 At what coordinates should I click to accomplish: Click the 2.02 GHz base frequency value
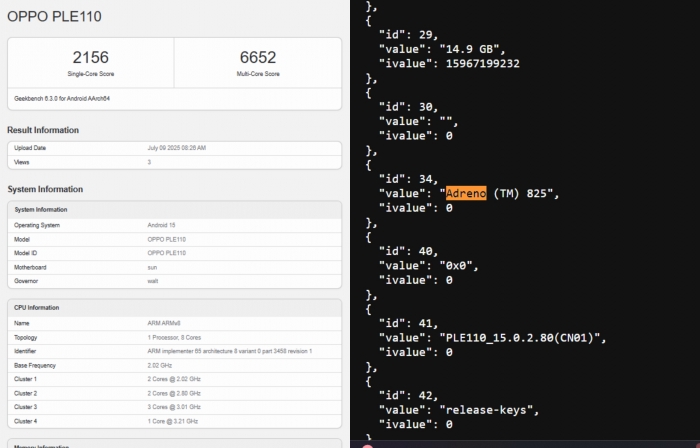pyautogui.click(x=160, y=365)
